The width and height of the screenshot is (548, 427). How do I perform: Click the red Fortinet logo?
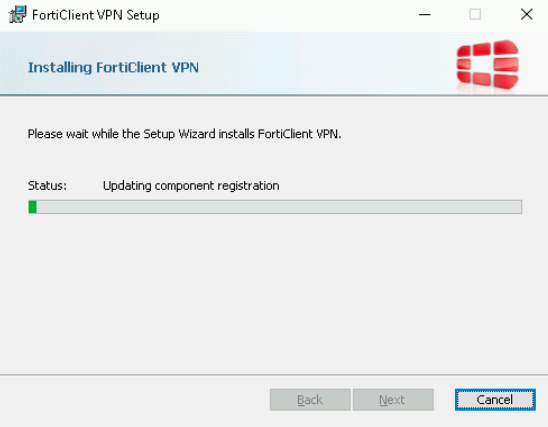(x=488, y=64)
